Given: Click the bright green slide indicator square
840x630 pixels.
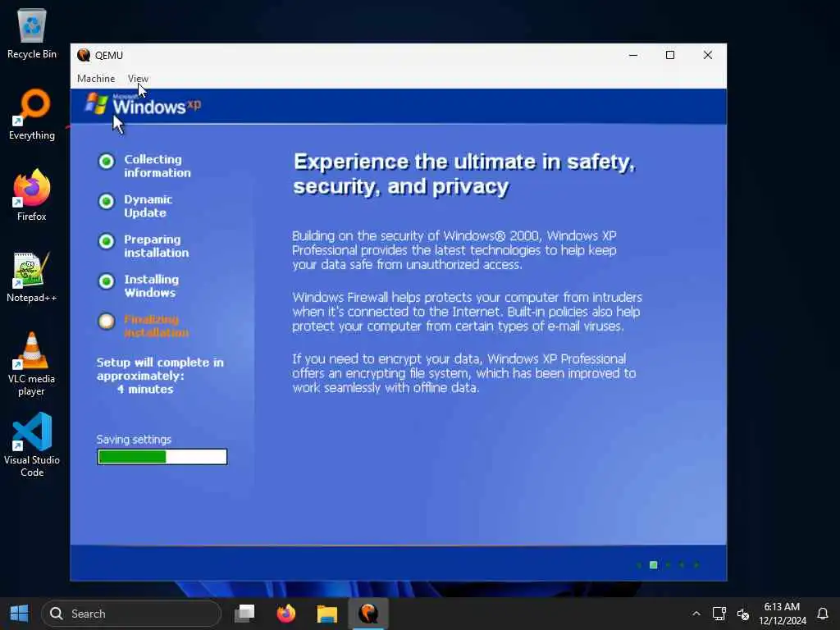Looking at the screenshot, I should click(x=654, y=564).
